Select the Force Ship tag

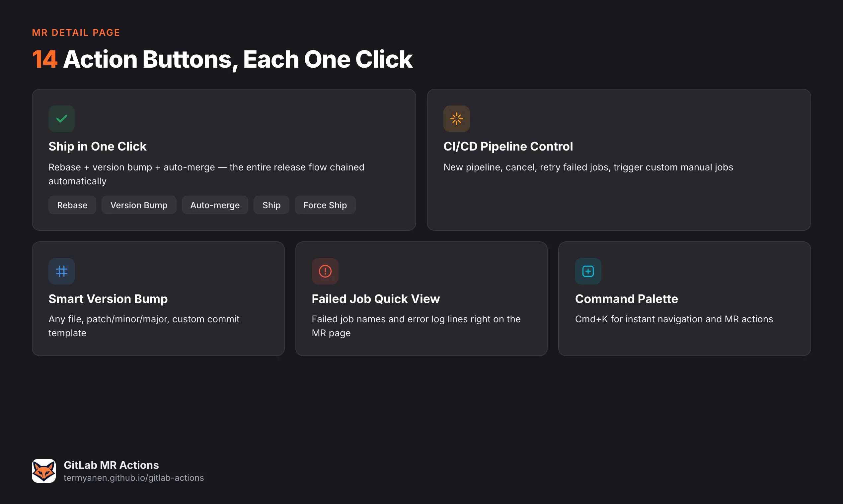[325, 205]
